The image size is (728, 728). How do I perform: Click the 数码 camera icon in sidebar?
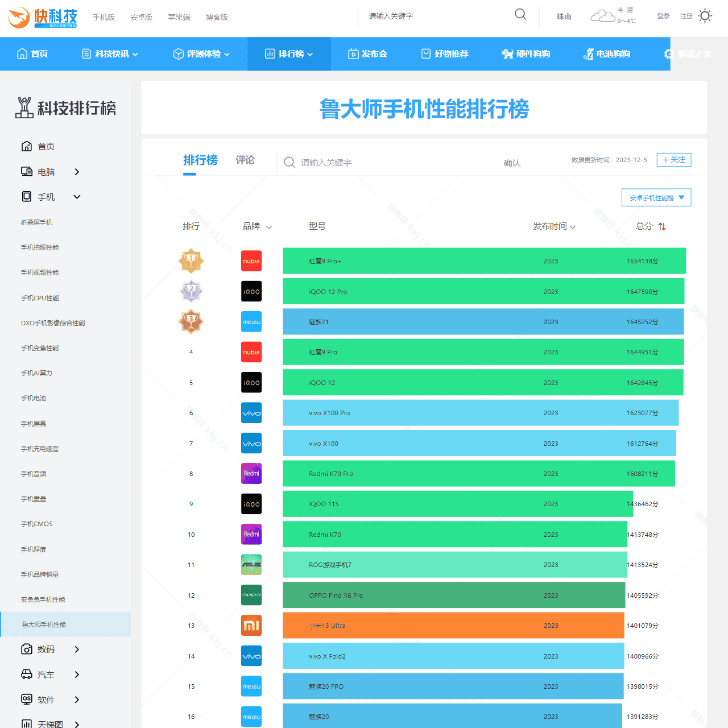[27, 649]
